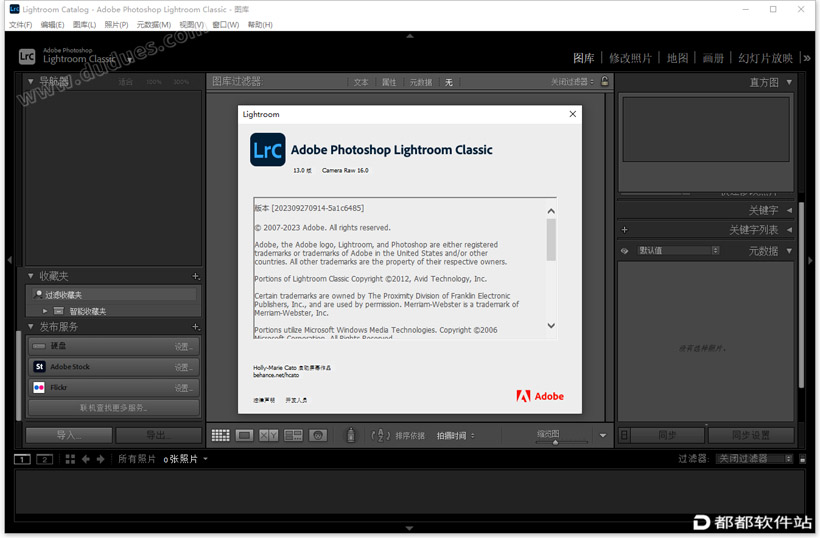Open Survey view icon
Screen dimensions: 820x538
click(x=293, y=436)
